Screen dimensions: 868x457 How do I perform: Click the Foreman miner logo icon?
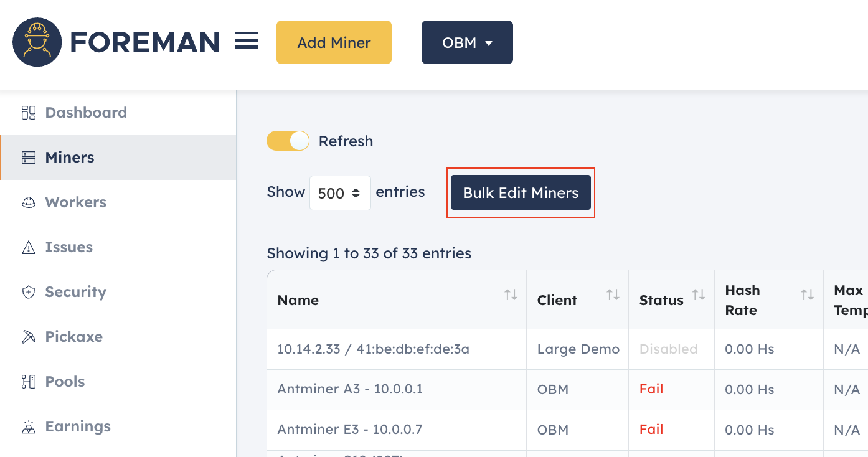[37, 42]
